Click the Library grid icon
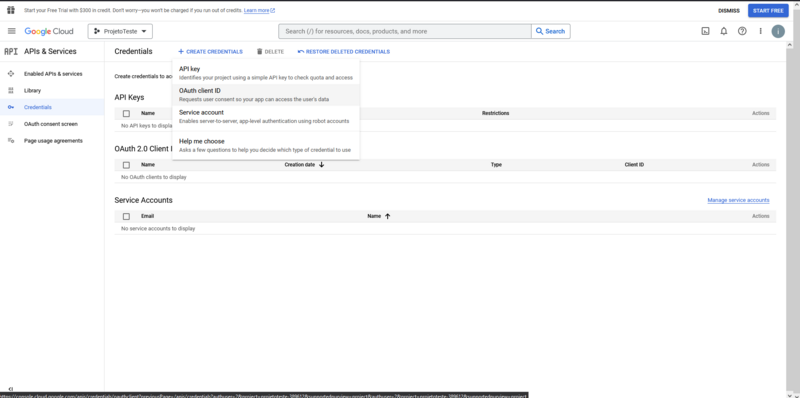This screenshot has width=800, height=398. point(11,90)
